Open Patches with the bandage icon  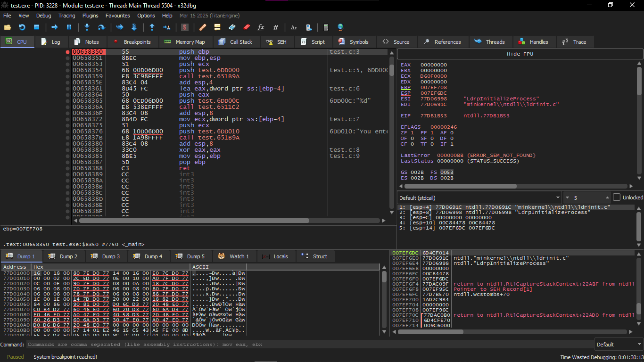(203, 27)
